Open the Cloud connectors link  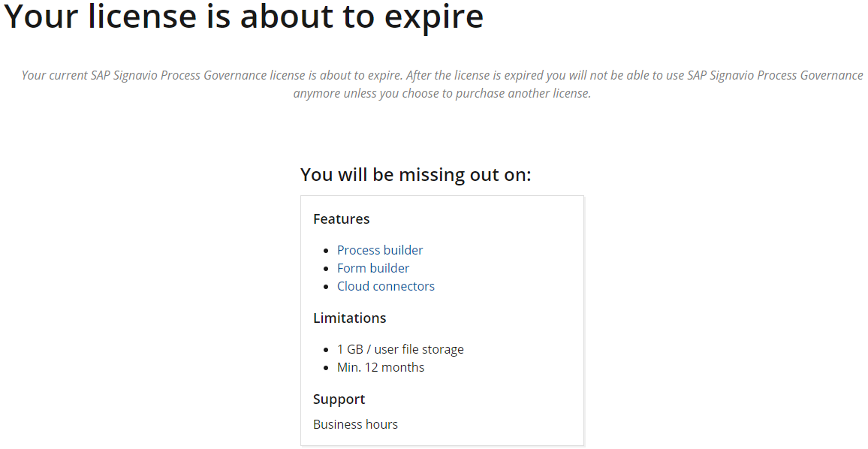[386, 286]
